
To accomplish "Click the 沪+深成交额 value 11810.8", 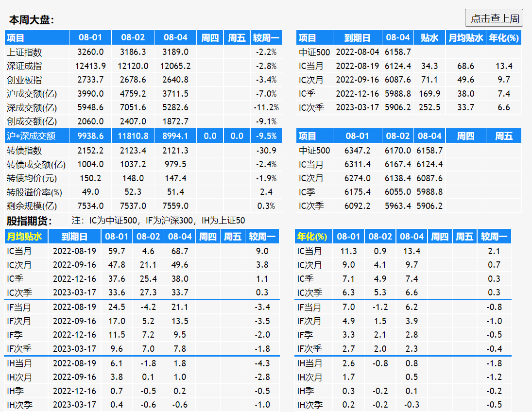I will [133, 136].
